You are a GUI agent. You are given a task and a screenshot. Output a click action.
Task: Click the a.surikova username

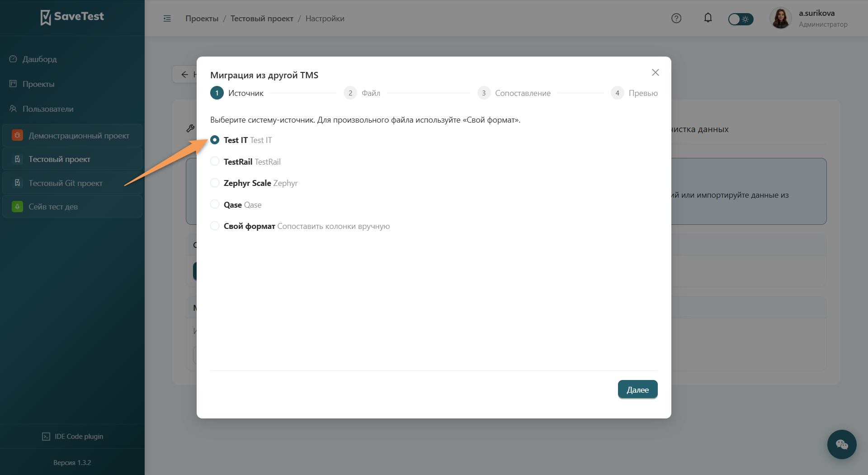point(816,13)
